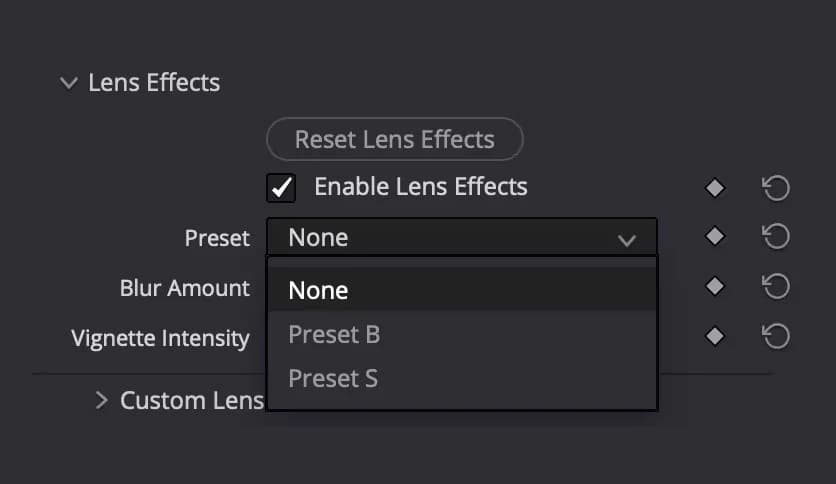Pick Preset S in the dropdown list
Viewport: 836px width, 484px height.
(333, 379)
